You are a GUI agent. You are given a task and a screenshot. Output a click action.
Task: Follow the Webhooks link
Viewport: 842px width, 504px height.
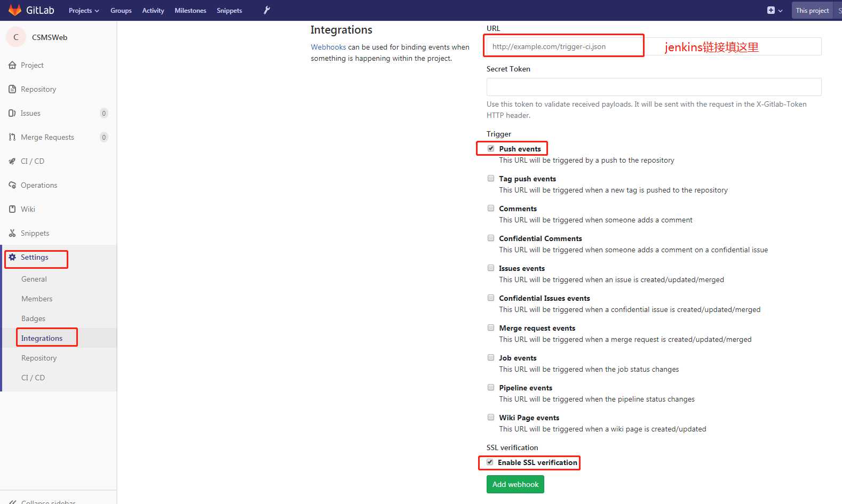328,47
